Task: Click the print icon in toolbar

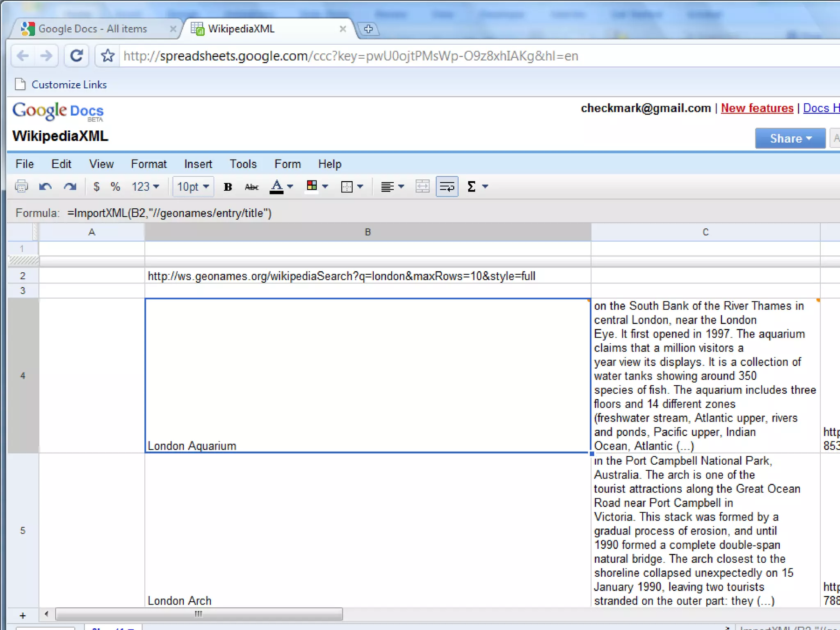Action: click(21, 187)
